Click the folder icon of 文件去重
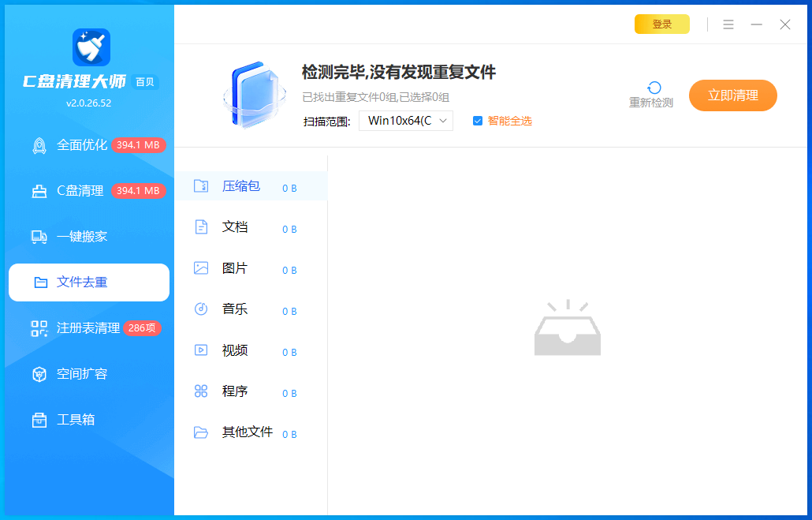 [40, 282]
